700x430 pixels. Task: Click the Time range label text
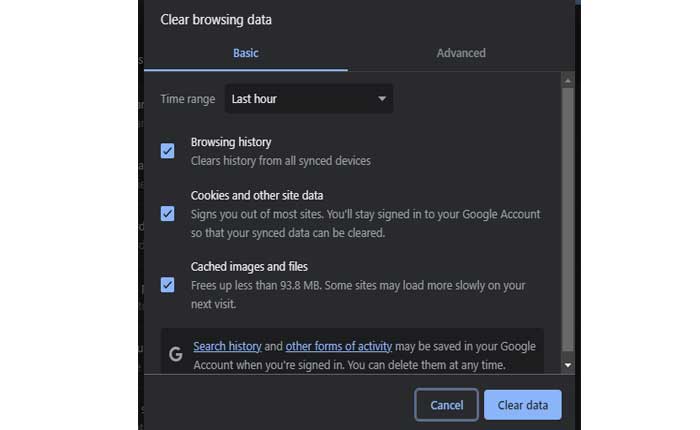188,99
